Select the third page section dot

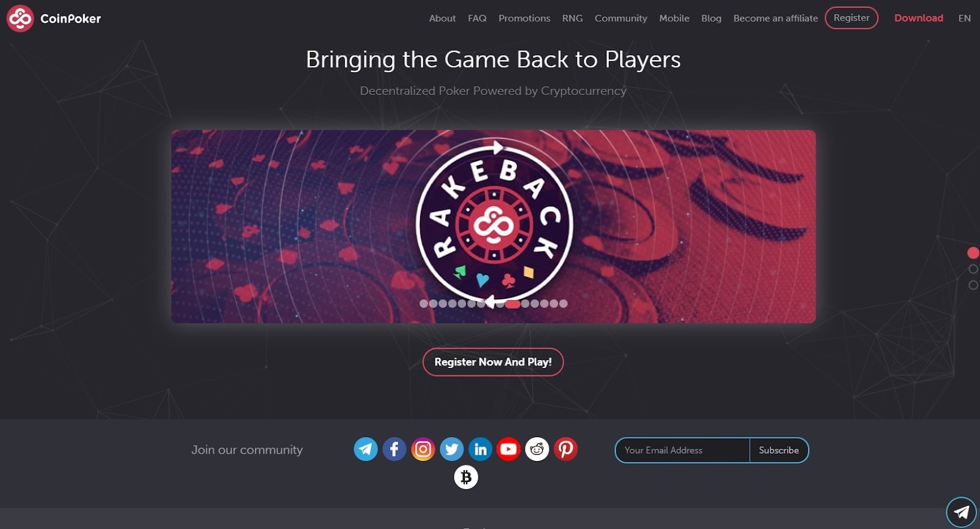973,285
